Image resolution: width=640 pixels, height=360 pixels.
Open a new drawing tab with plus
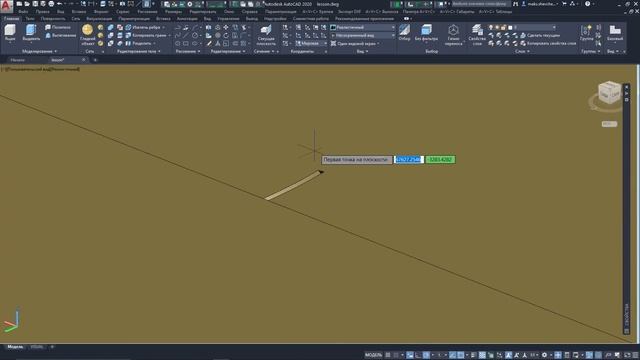95,60
